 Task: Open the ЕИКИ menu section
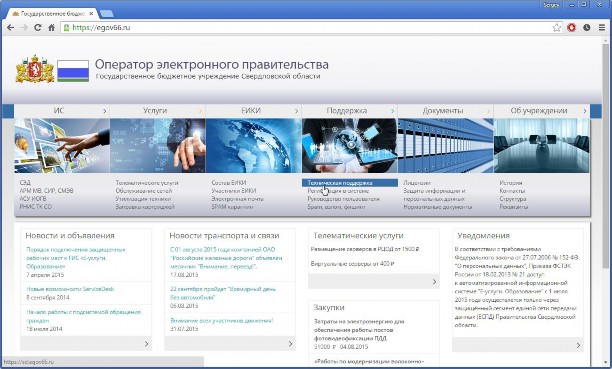click(x=251, y=111)
